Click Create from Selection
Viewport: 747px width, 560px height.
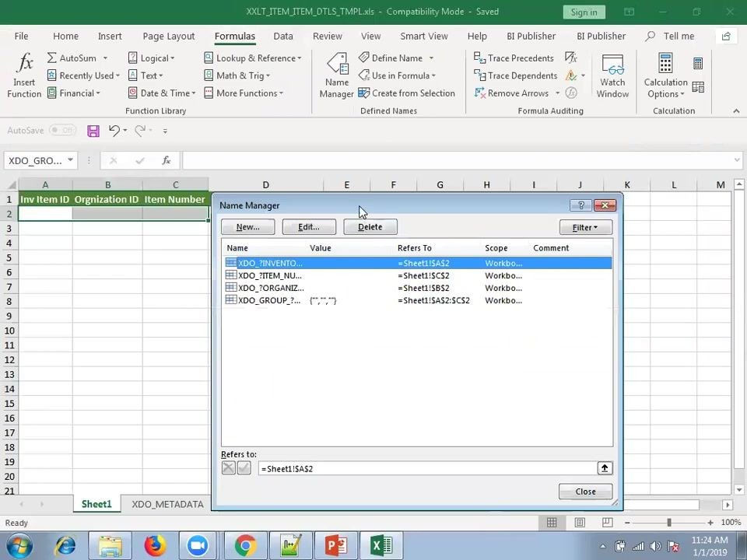click(x=407, y=93)
